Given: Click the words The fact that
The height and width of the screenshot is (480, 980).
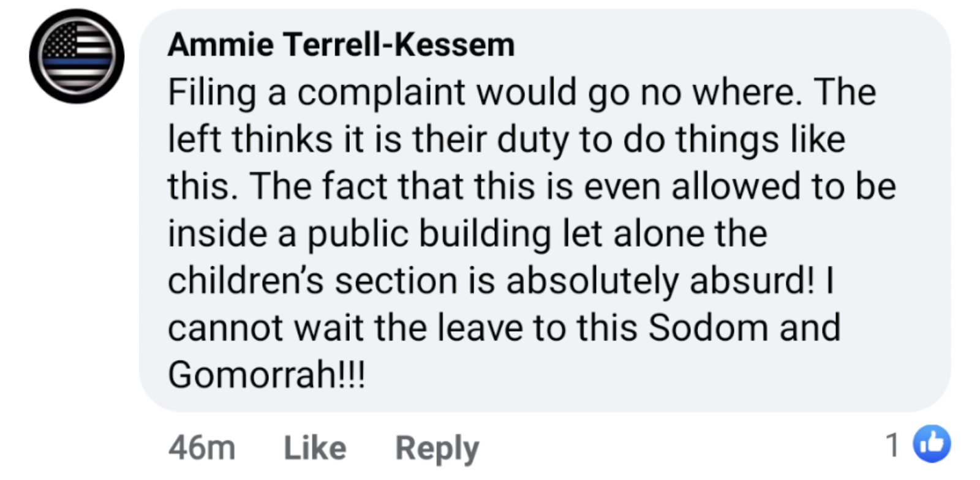Looking at the screenshot, I should tap(356, 186).
